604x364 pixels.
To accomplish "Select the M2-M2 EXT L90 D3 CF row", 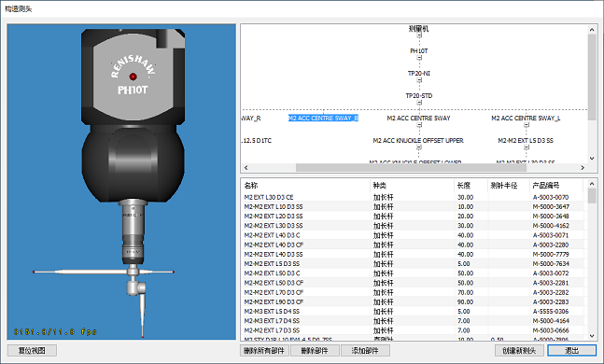I will pos(413,301).
